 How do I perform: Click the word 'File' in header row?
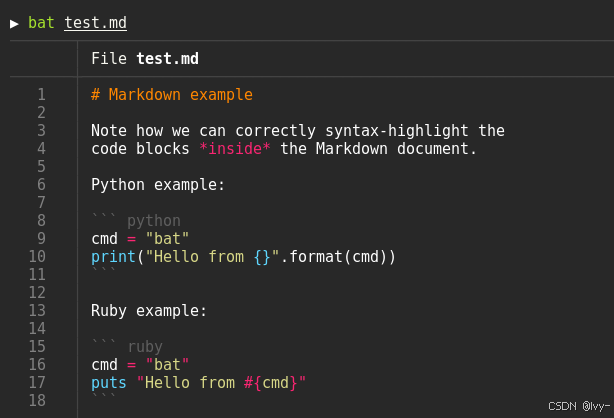pyautogui.click(x=109, y=59)
